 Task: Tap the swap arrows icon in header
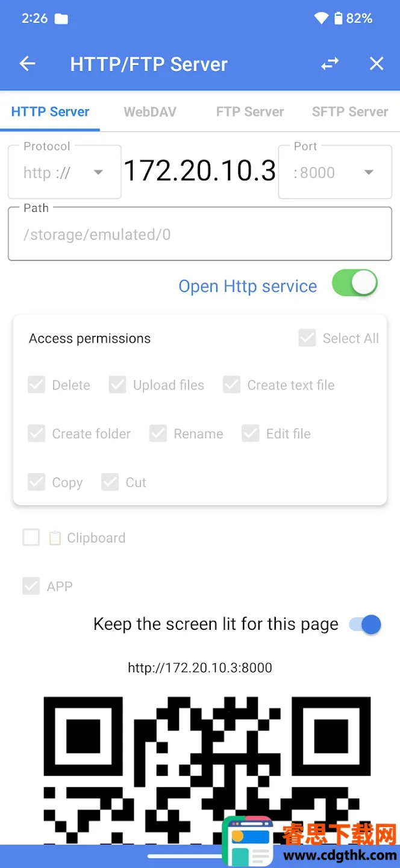pyautogui.click(x=330, y=64)
